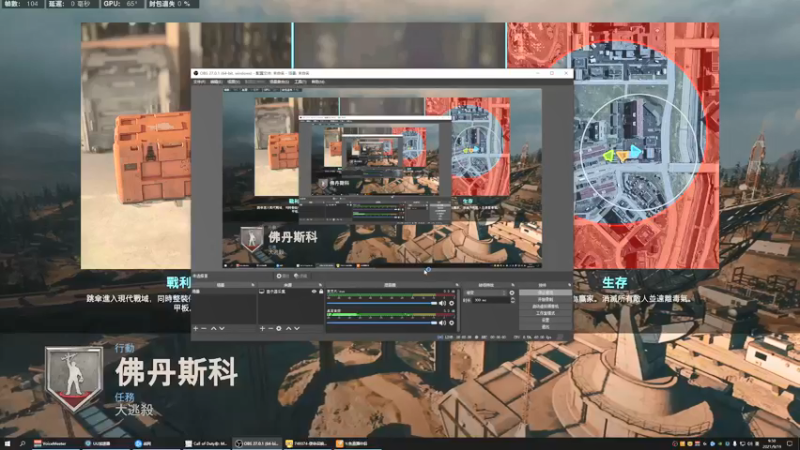Open the Windows Start menu

7,444
